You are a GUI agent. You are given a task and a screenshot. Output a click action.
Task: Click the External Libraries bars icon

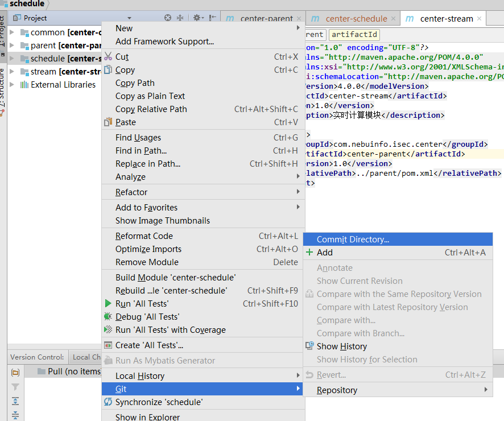pyautogui.click(x=24, y=85)
